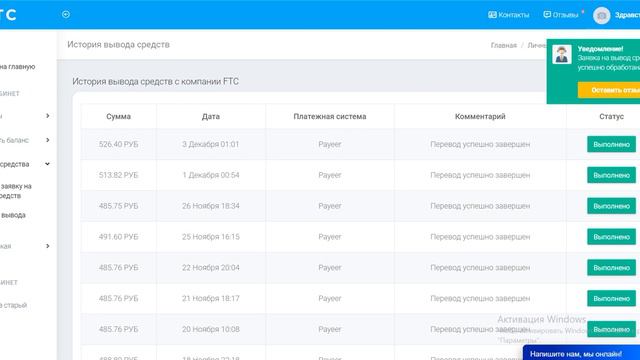The image size is (640, 360).
Task: Click Выполнено status for 526.40 РУБ row
Action: click(x=611, y=144)
